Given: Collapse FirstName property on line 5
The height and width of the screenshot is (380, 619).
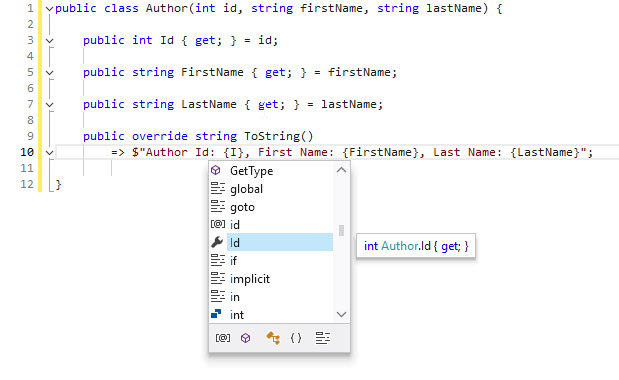Looking at the screenshot, I should (49, 73).
